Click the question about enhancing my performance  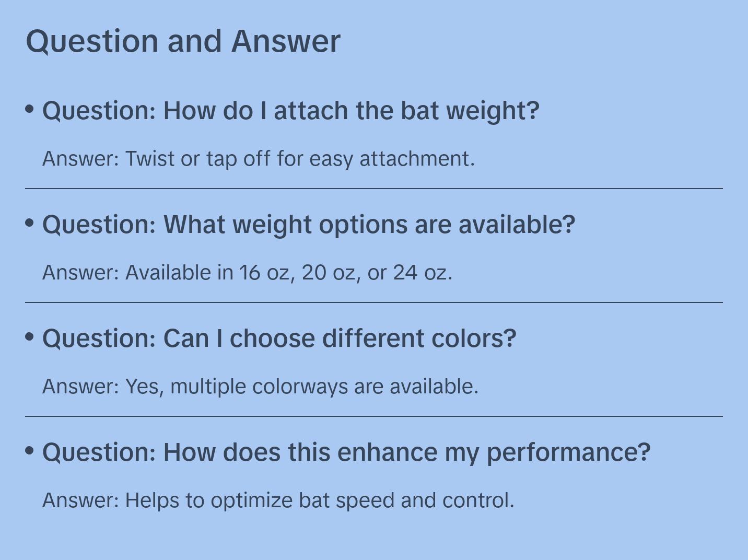346,452
